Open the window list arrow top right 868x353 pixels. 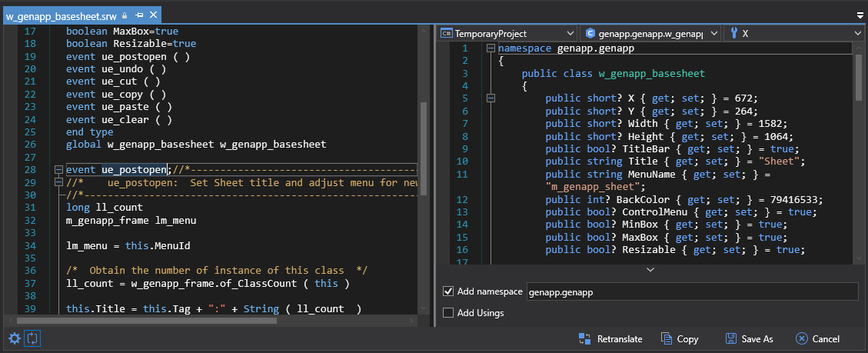coord(860,15)
